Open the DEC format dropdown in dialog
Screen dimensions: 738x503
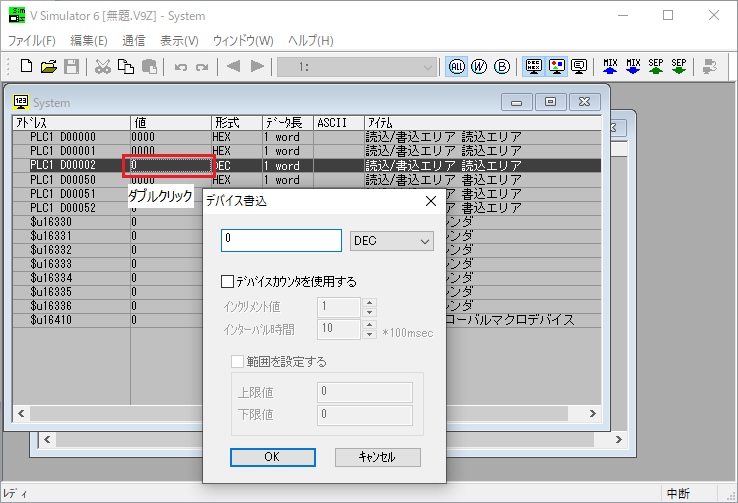391,241
